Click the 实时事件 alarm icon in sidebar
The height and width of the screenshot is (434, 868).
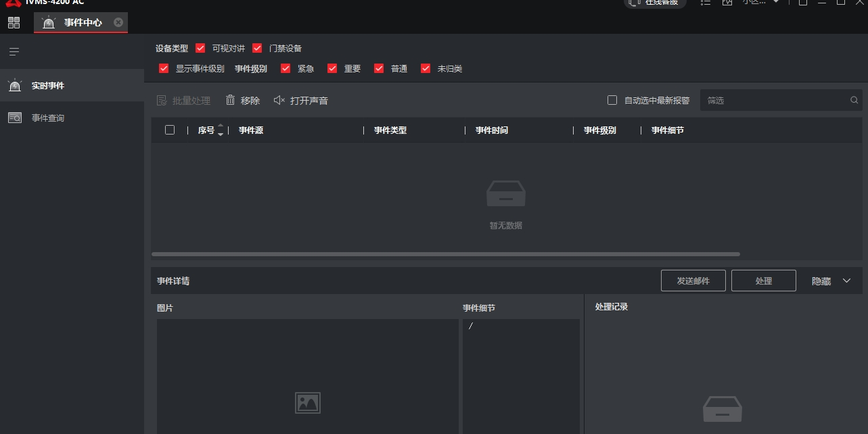(x=15, y=86)
